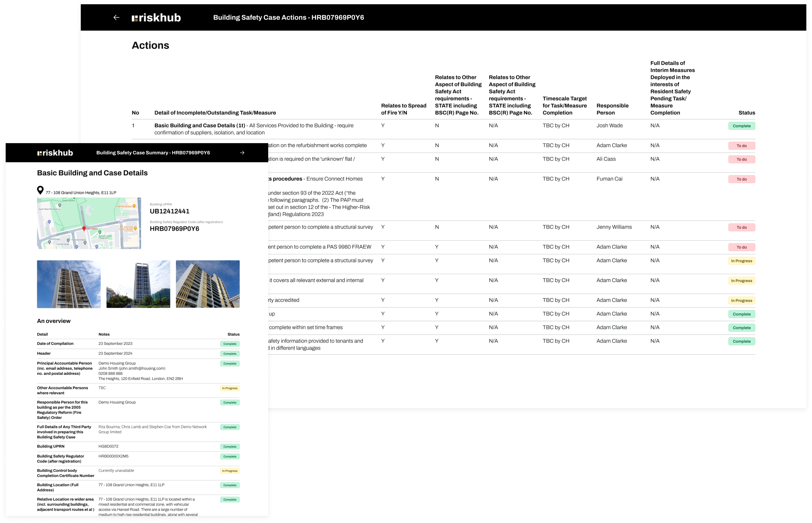Open the map thumbnail of Grand Union Heights
The image size is (812, 523).
tap(89, 223)
